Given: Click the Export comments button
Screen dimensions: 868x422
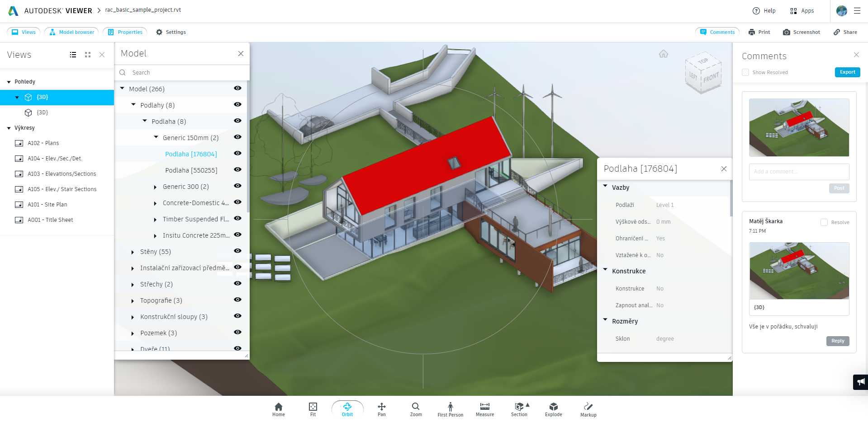Looking at the screenshot, I should click(x=847, y=72).
